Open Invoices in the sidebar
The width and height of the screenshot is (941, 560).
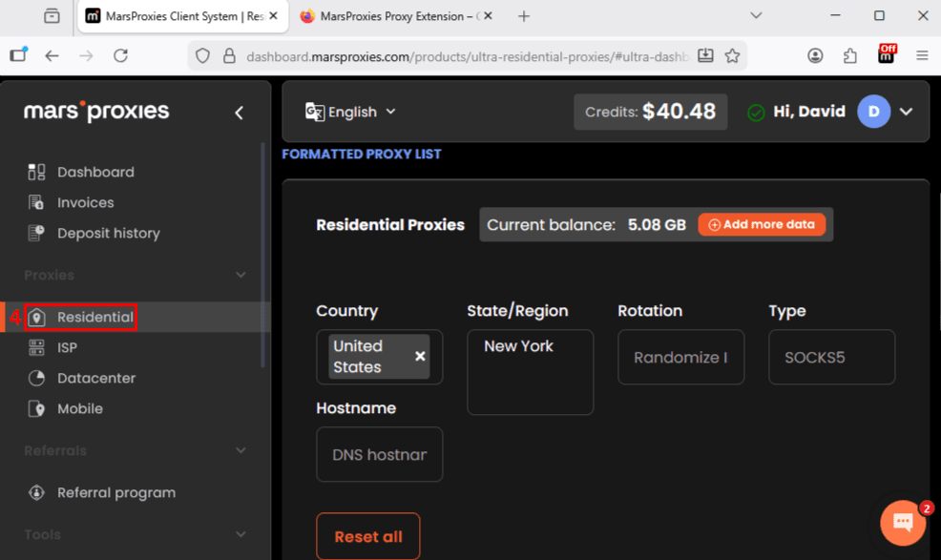tap(71, 203)
